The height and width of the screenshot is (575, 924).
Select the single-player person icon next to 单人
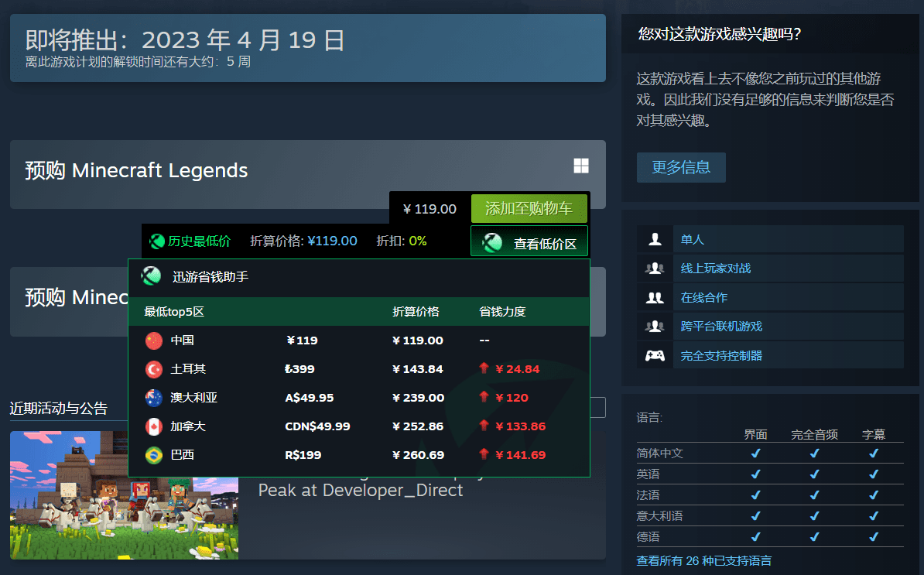point(655,239)
